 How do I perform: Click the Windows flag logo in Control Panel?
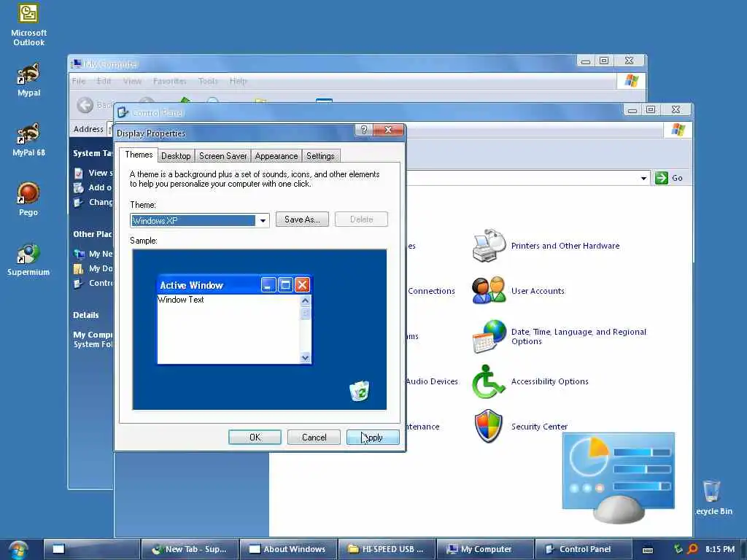coord(678,130)
